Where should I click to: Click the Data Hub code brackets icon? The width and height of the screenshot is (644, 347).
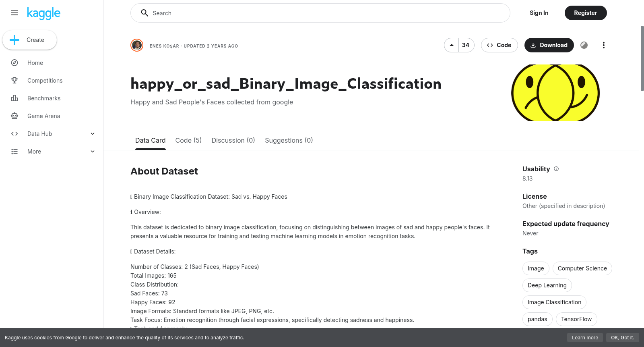[14, 134]
